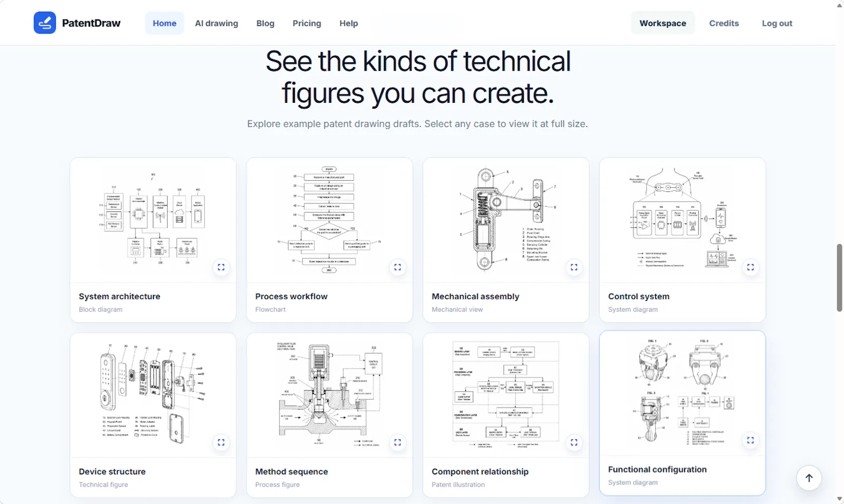Expand the Control system figure to full size

(751, 267)
